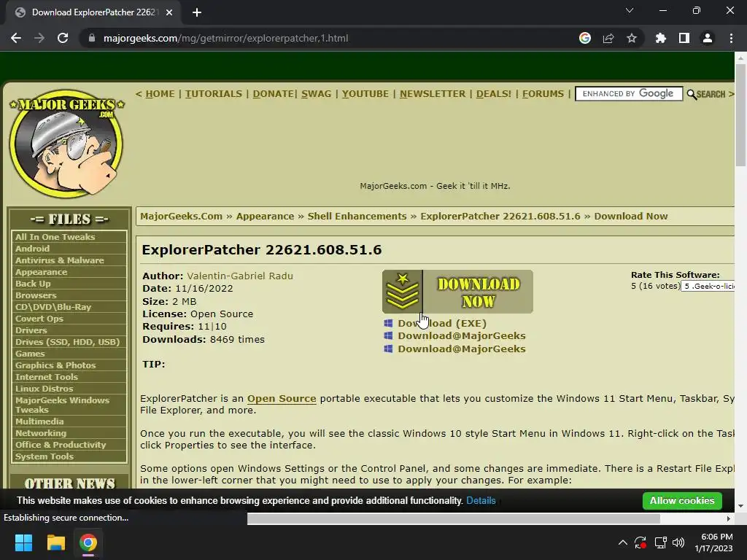Click the search magnifier icon

click(x=692, y=94)
